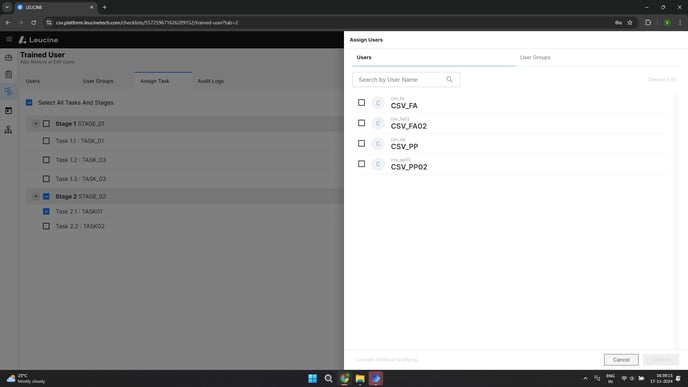Open the calendar icon in left sidebar
Screen dimensions: 688x387
tap(8, 111)
